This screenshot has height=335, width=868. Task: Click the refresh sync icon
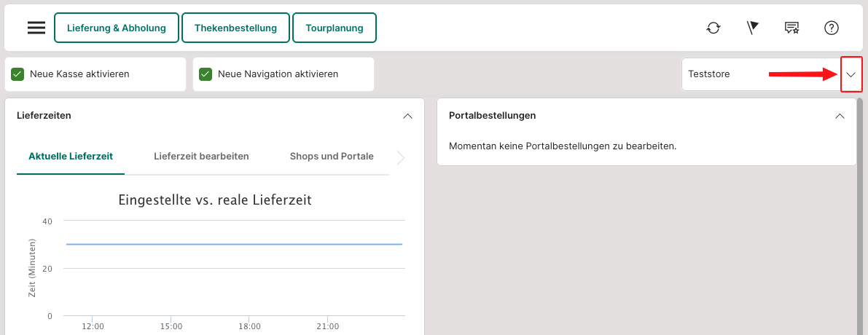[713, 28]
